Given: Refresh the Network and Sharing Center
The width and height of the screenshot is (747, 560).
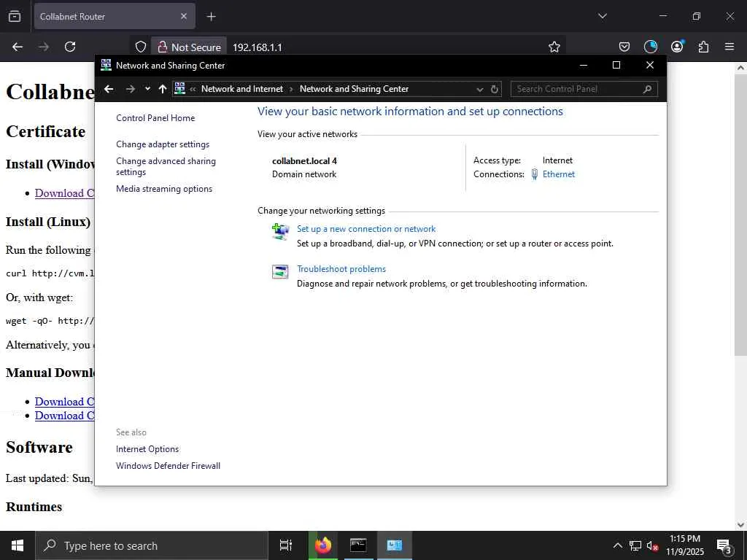Looking at the screenshot, I should 495,89.
